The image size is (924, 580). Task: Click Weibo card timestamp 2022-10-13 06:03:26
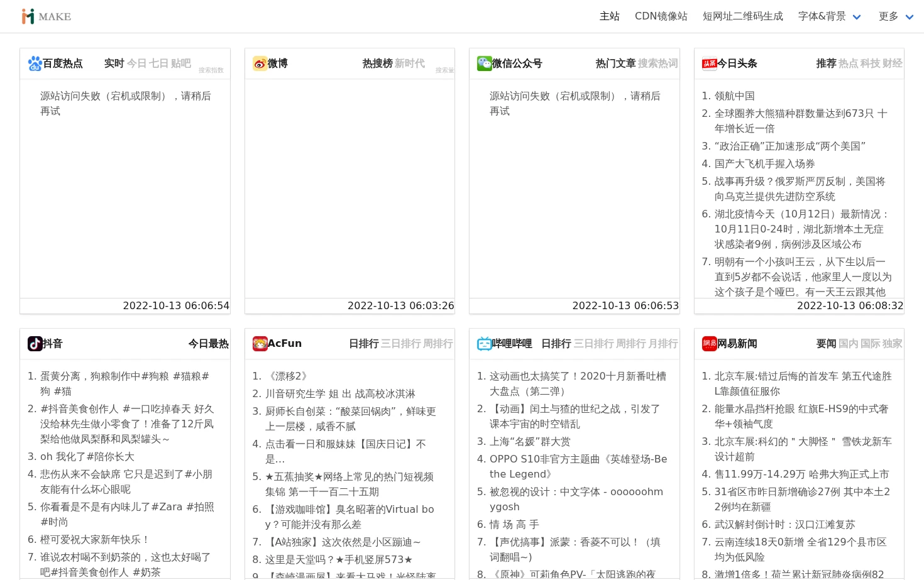(x=401, y=306)
